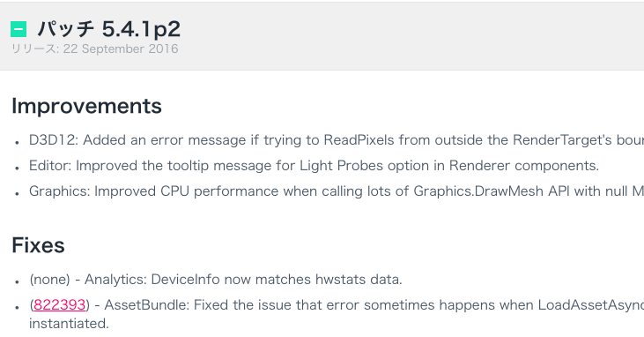Collapse the パッチ 5.4.1p2 section with green minus icon

tap(19, 29)
